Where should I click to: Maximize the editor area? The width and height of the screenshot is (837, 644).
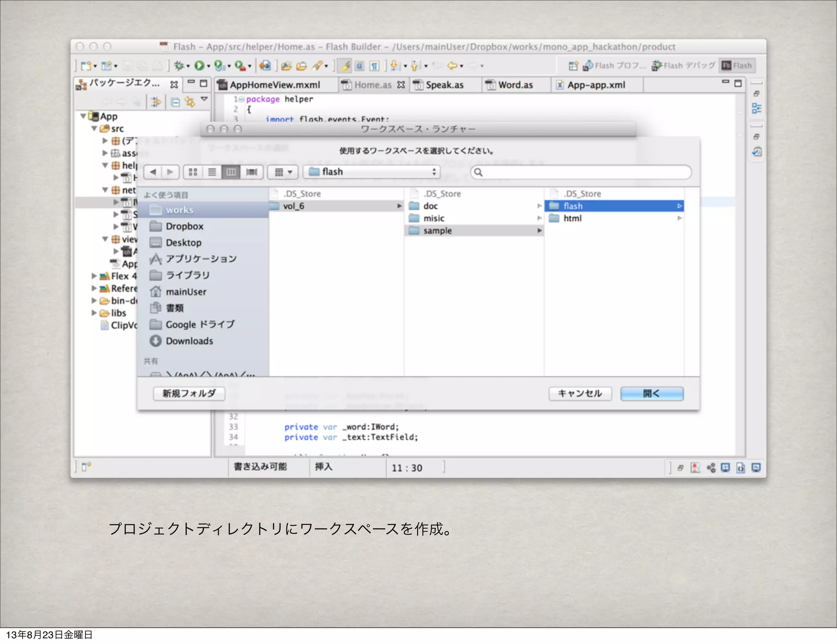pyautogui.click(x=738, y=83)
